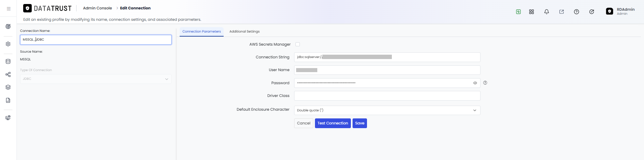The height and width of the screenshot is (160, 644).
Task: Open the layers stack icon in sidebar
Action: click(x=8, y=87)
